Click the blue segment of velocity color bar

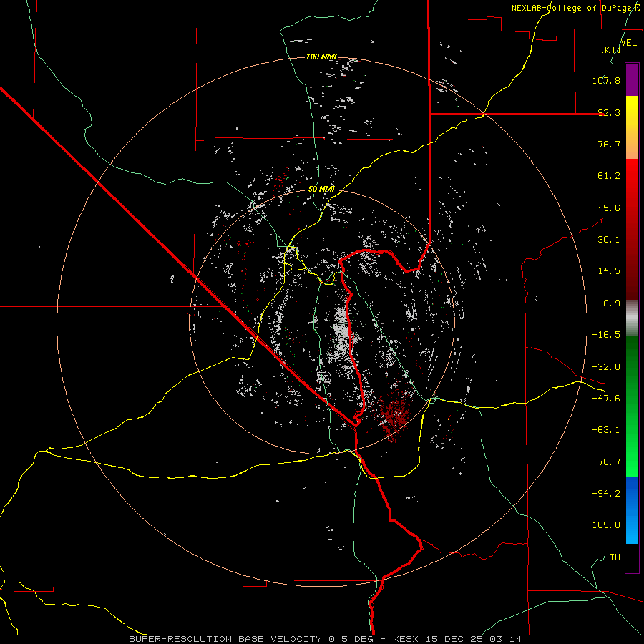point(632,510)
